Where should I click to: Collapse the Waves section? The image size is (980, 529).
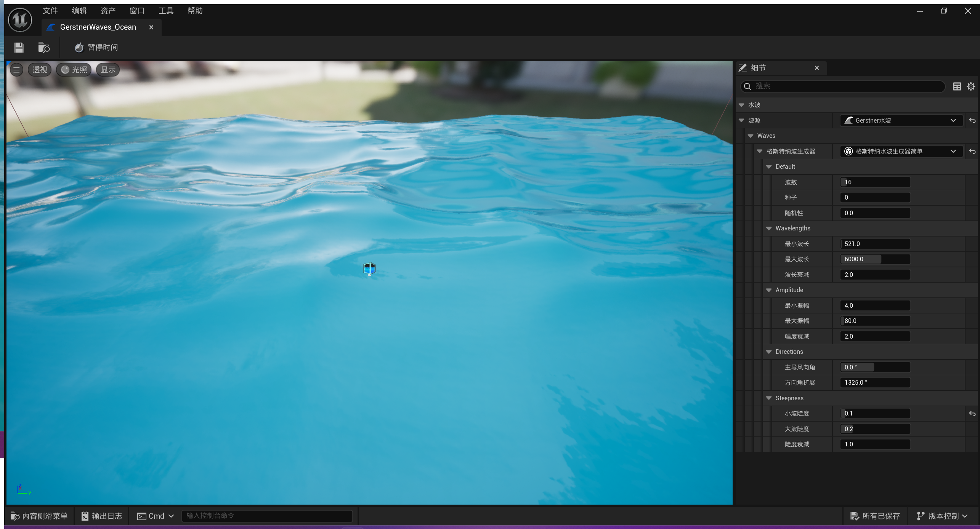[751, 136]
